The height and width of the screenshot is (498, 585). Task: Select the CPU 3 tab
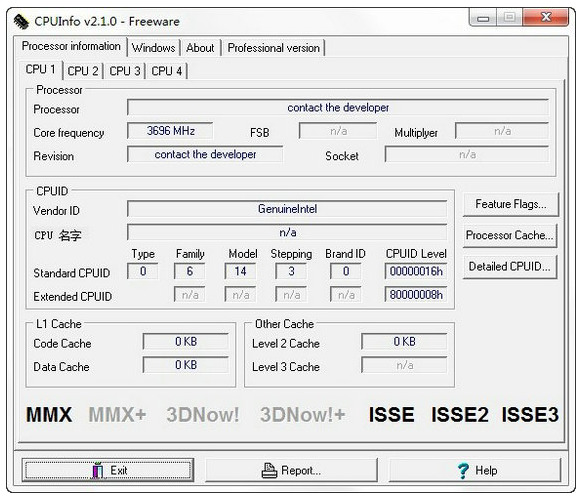pyautogui.click(x=125, y=71)
